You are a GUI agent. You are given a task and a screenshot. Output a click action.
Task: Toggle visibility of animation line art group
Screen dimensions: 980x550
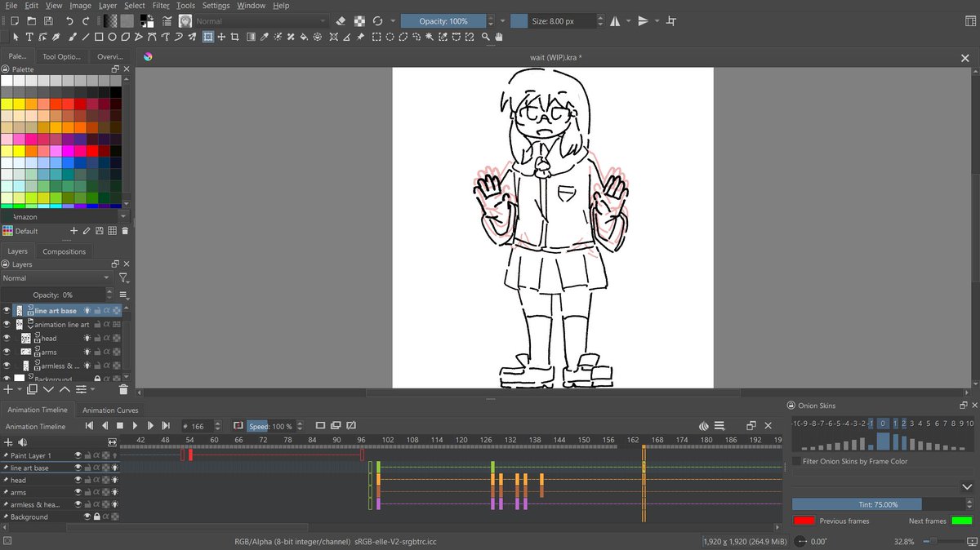pyautogui.click(x=7, y=324)
